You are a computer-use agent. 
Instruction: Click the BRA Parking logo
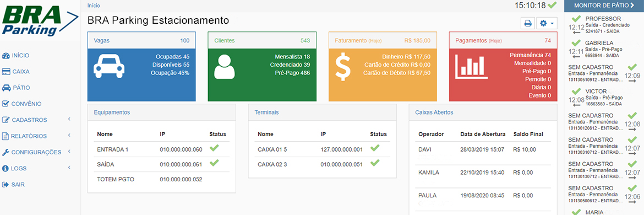point(40,20)
